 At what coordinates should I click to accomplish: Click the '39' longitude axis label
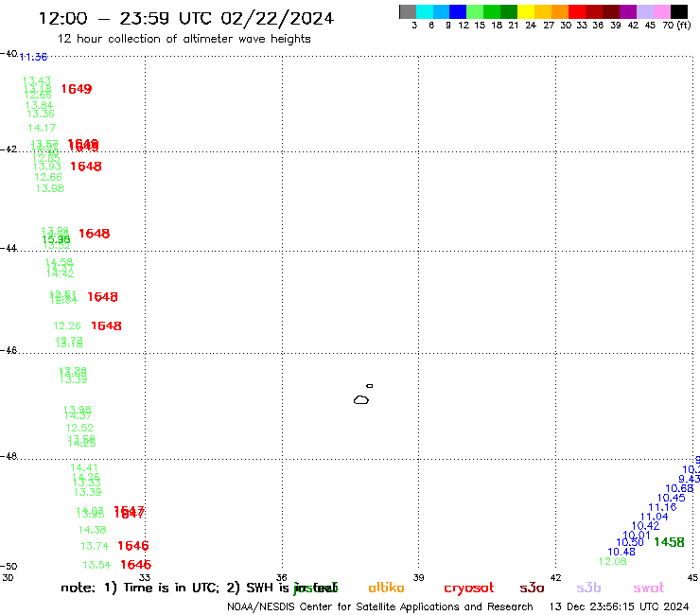point(418,577)
